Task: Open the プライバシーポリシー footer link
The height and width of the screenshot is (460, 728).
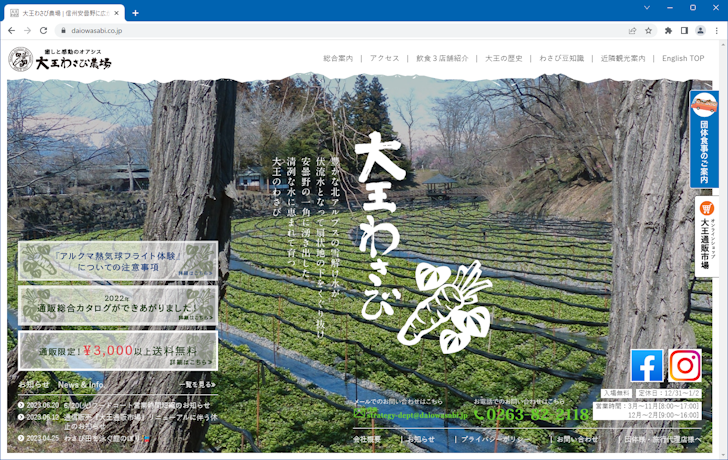Action: click(x=495, y=439)
